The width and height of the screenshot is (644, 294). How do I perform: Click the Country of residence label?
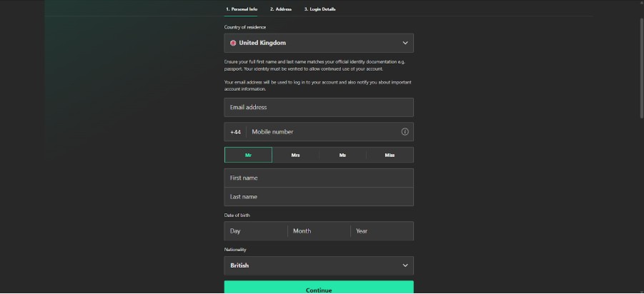pyautogui.click(x=244, y=27)
